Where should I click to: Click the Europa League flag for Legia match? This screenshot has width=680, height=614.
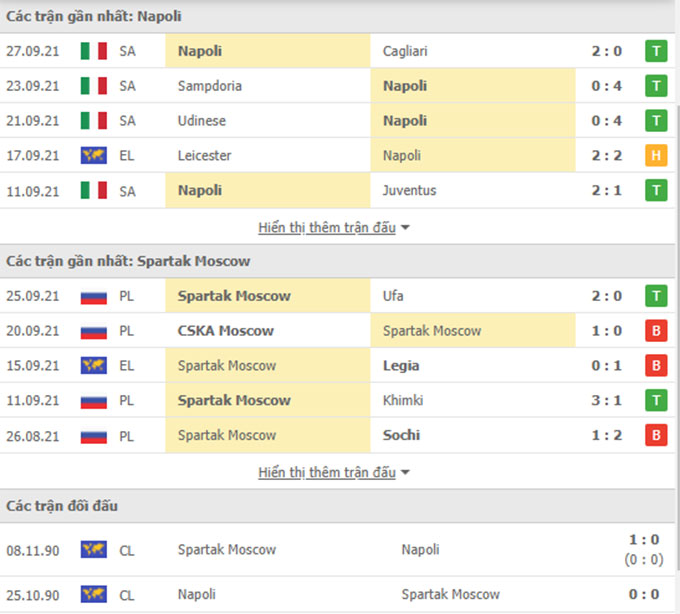click(94, 366)
